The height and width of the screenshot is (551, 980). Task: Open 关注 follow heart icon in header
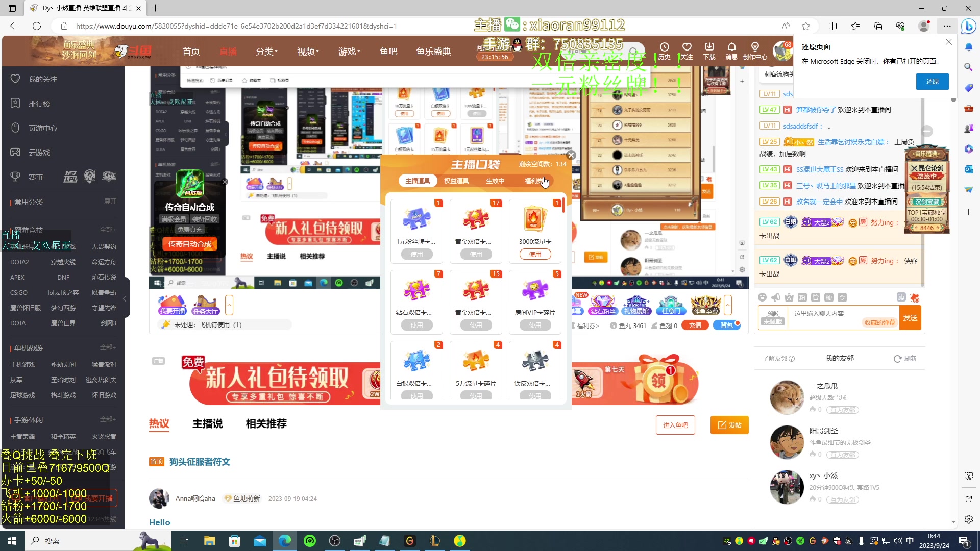687,51
